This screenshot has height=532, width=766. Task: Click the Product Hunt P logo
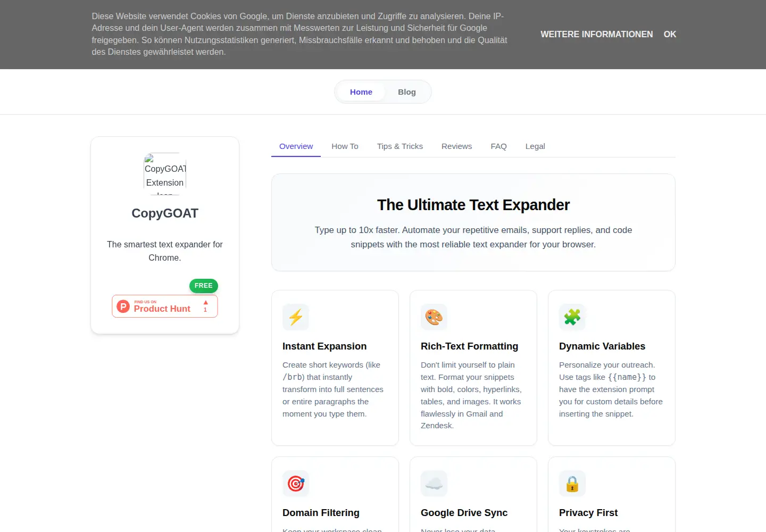pyautogui.click(x=123, y=306)
